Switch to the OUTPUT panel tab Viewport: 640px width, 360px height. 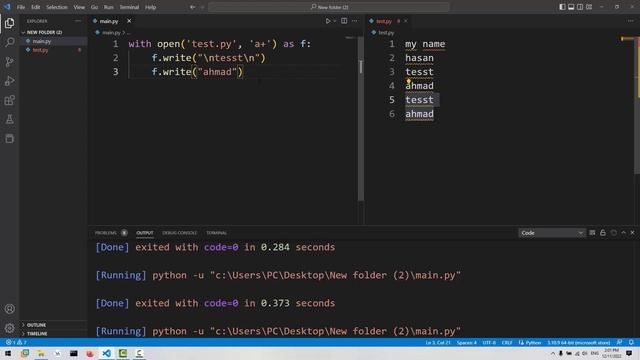(x=144, y=233)
